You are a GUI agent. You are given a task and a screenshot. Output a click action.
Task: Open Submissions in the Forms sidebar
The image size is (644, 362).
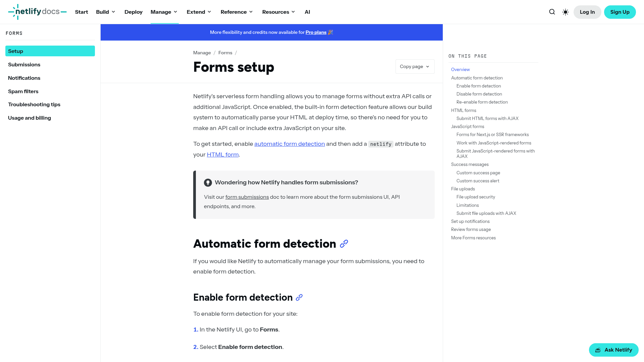click(x=50, y=64)
